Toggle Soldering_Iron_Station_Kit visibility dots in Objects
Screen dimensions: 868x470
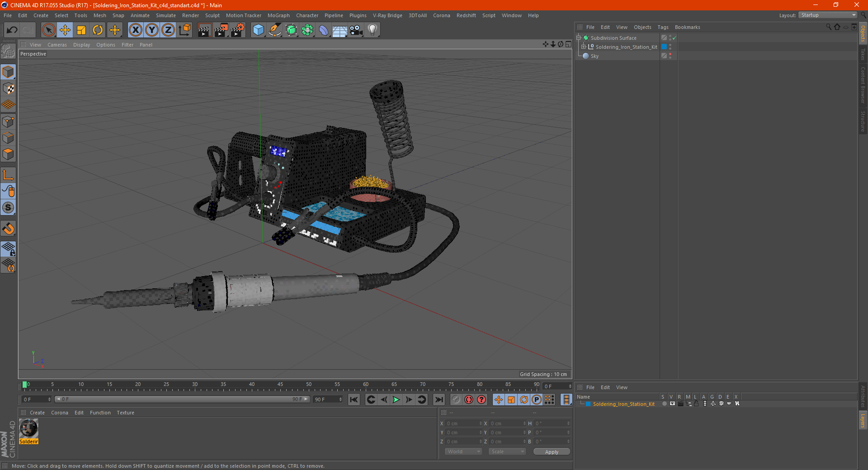pyautogui.click(x=670, y=47)
